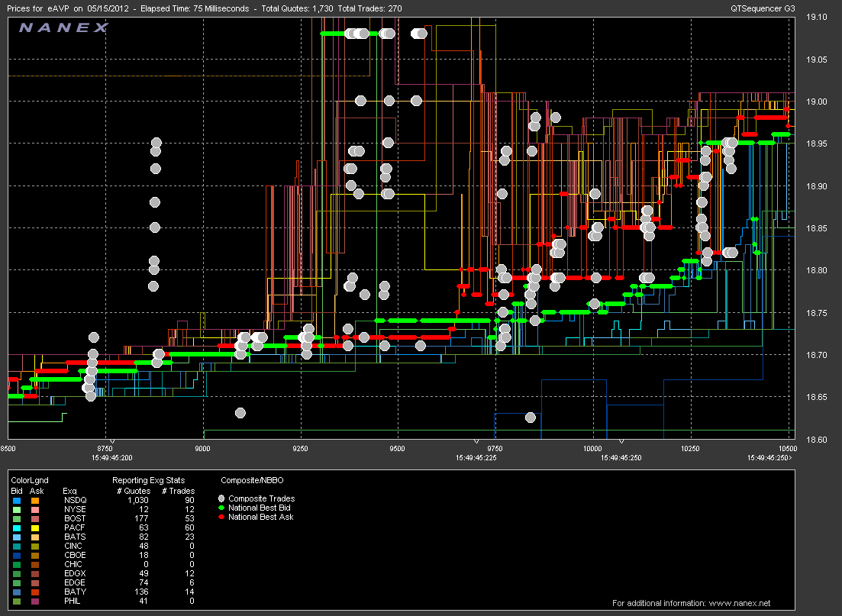Click the Reporting Exg Stats heading
The image size is (842, 616).
[148, 480]
